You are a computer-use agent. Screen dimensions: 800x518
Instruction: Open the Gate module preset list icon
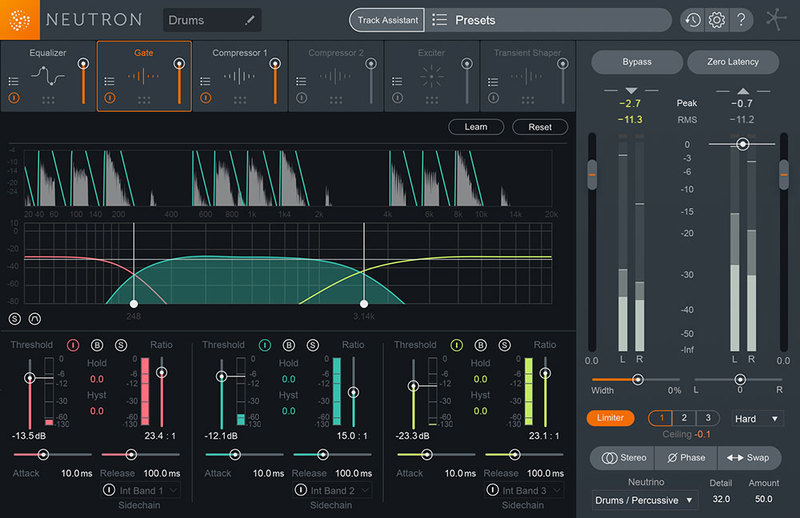click(111, 81)
